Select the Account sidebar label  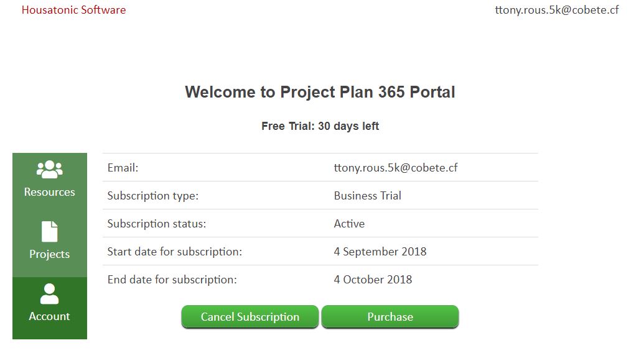(x=50, y=316)
